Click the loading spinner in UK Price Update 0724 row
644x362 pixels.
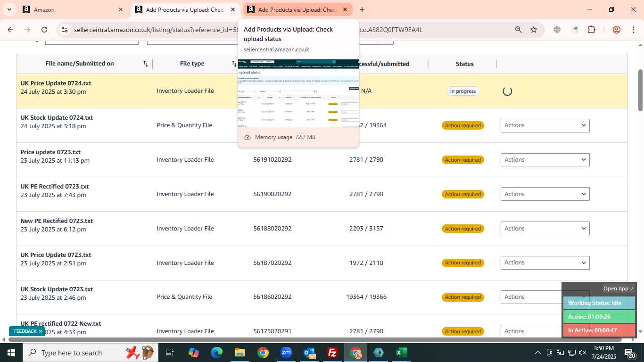[x=507, y=91]
